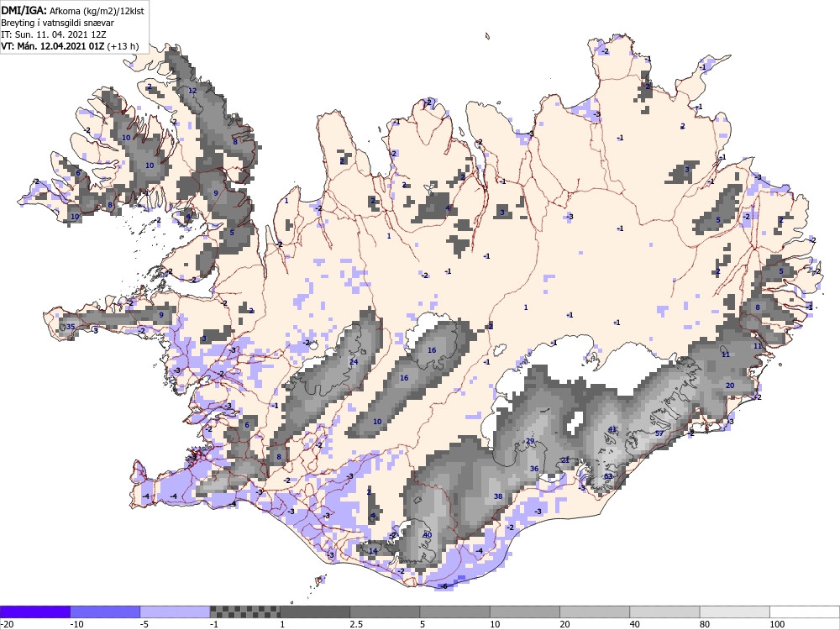This screenshot has width=840, height=630.
Task: Click the 'DMI/IGA: Afkoma (kg/m2)/12klst' title line
Action: click(x=72, y=10)
